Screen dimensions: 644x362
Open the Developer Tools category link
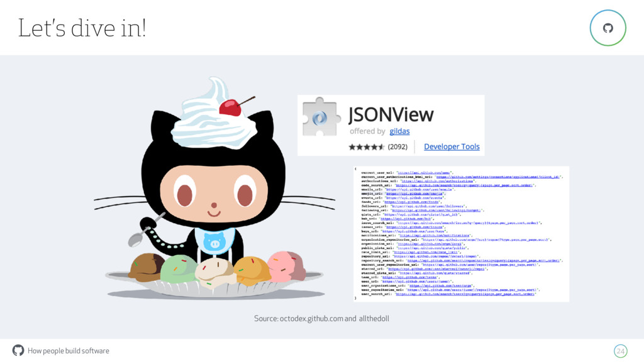pyautogui.click(x=452, y=146)
